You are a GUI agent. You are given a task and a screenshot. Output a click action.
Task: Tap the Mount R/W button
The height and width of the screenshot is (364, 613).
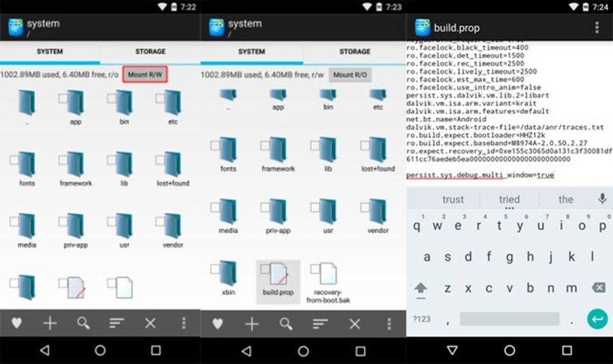click(x=145, y=75)
